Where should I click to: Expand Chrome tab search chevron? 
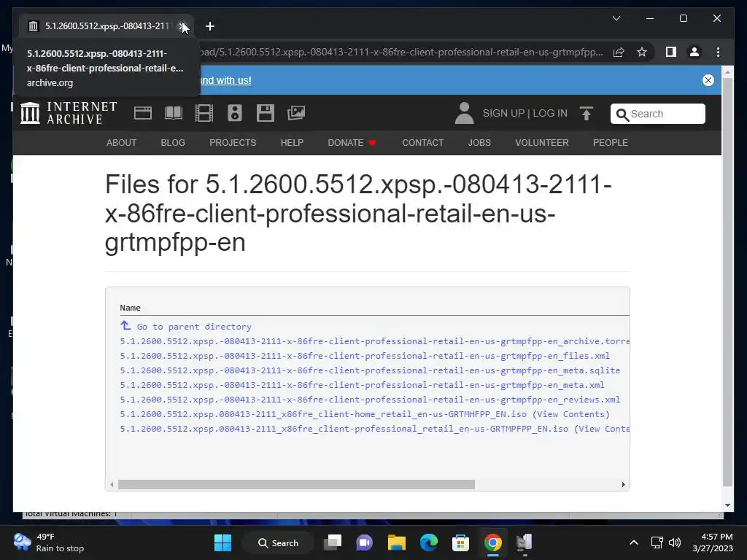tap(616, 18)
